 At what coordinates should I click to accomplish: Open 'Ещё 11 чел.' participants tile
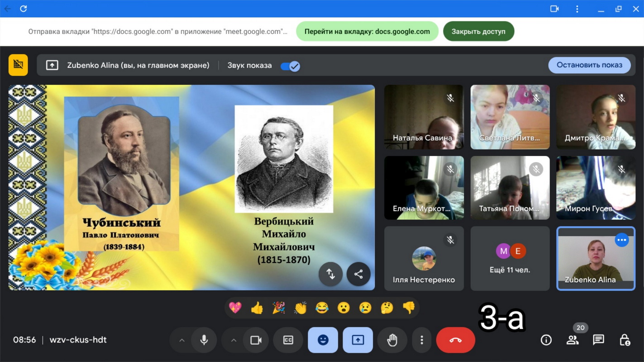(510, 258)
